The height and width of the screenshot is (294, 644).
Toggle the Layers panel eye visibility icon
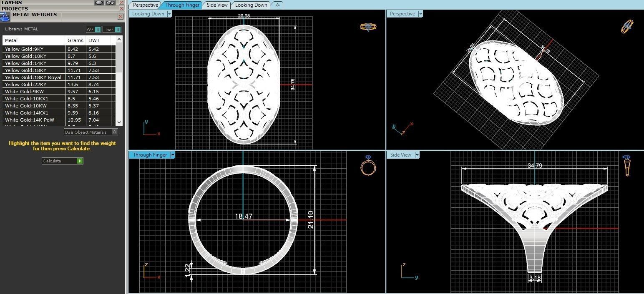coord(110,2)
